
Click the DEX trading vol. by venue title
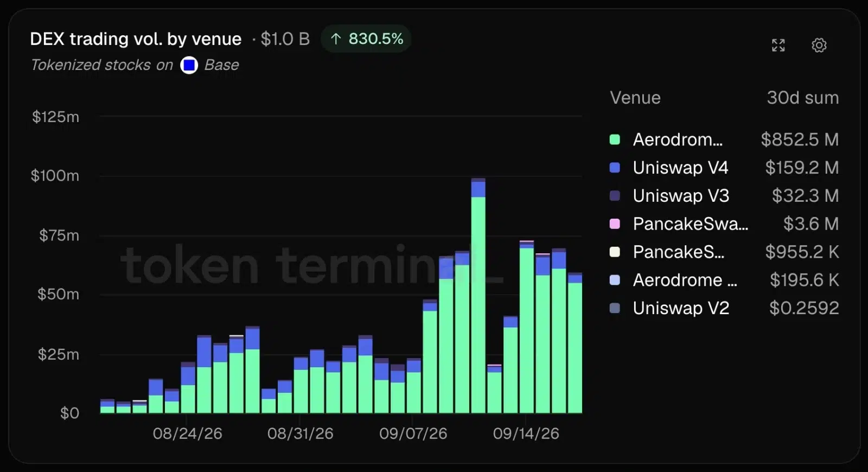pyautogui.click(x=136, y=39)
